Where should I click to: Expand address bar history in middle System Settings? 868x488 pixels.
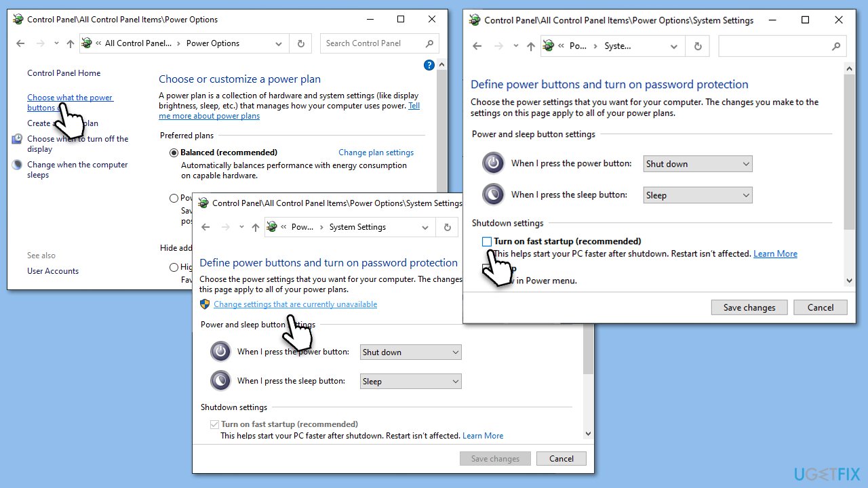(x=425, y=227)
